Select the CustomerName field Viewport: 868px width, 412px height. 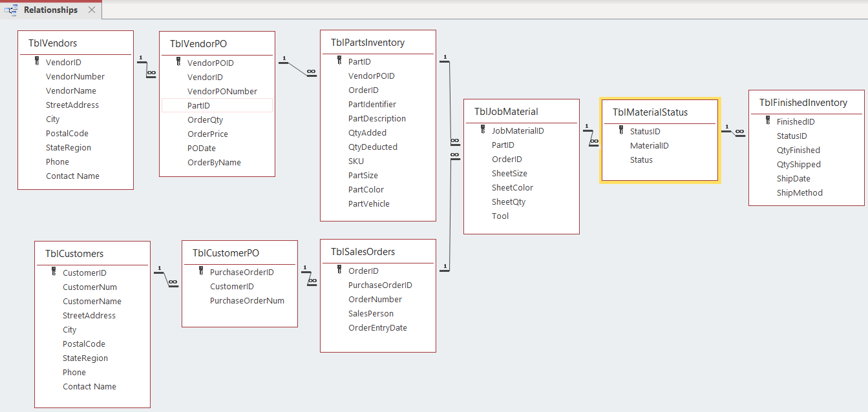pyautogui.click(x=92, y=301)
